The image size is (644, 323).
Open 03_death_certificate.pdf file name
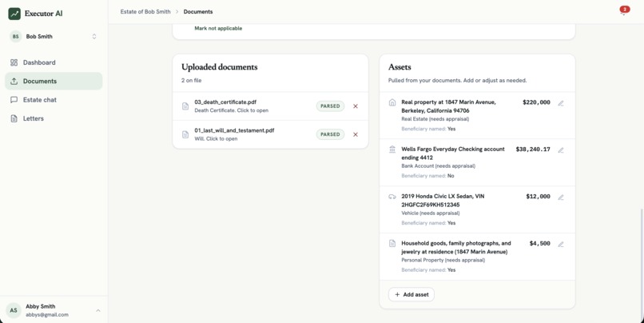click(x=225, y=102)
